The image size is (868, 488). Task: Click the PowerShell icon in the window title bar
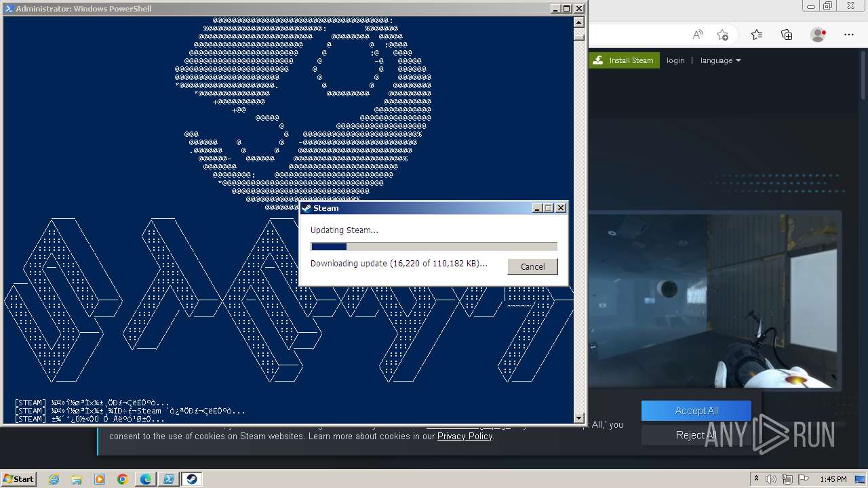tap(9, 9)
